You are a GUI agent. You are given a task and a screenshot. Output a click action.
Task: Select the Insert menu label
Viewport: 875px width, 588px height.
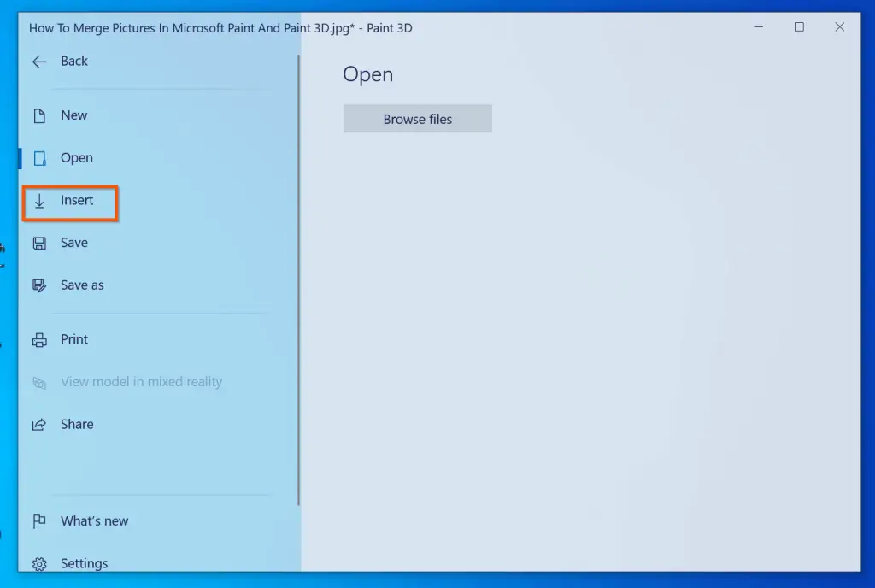click(77, 200)
